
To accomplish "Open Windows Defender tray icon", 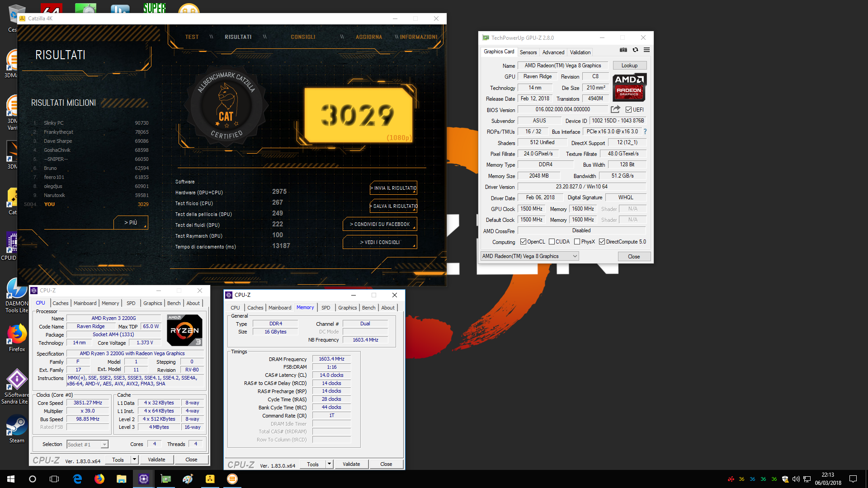I will pyautogui.click(x=785, y=479).
